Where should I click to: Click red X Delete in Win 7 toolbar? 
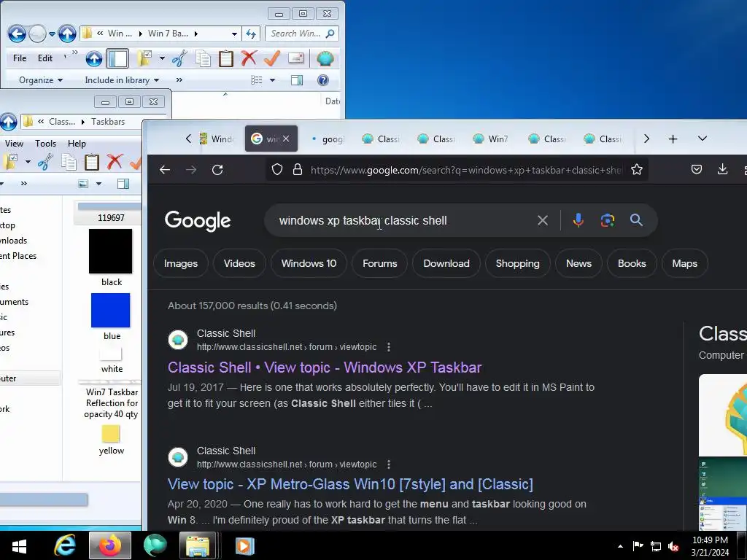pos(249,58)
